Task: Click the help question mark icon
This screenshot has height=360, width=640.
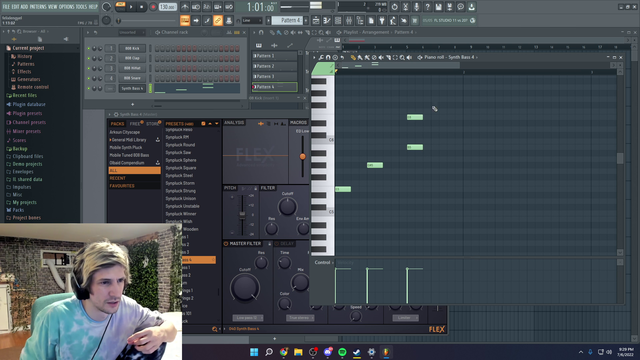Action: [427, 7]
